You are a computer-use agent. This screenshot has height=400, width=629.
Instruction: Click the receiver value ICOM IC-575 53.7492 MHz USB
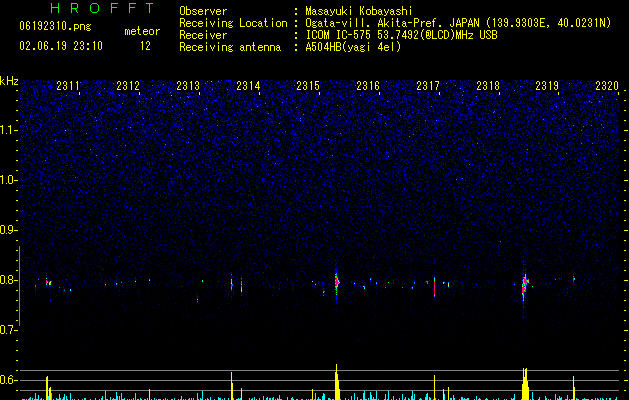tap(401, 35)
